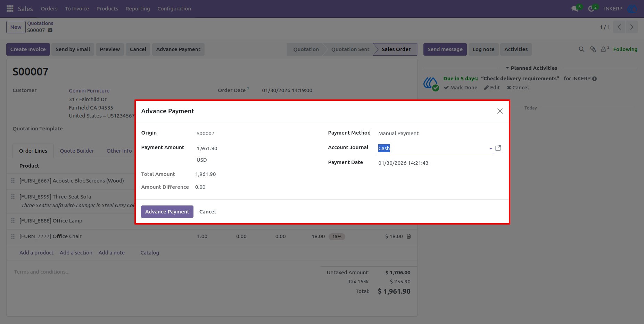The image size is (644, 324).
Task: Expand the Account Journal dropdown arrow
Action: [490, 149]
